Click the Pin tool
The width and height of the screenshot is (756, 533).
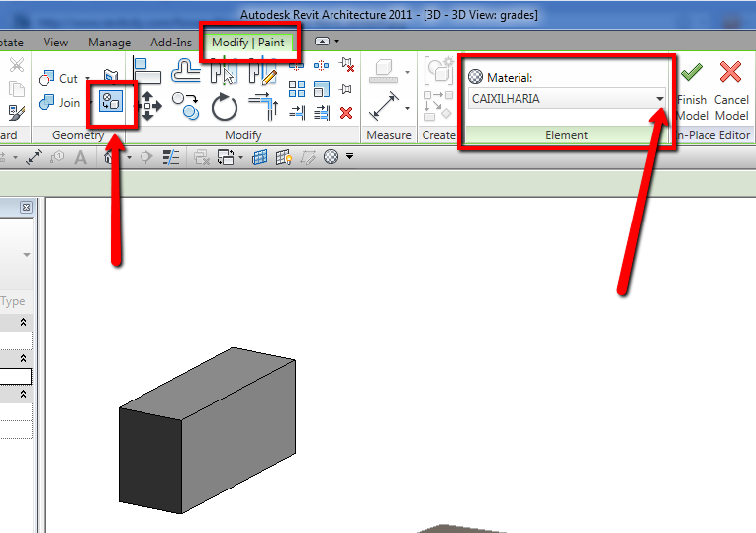[346, 89]
